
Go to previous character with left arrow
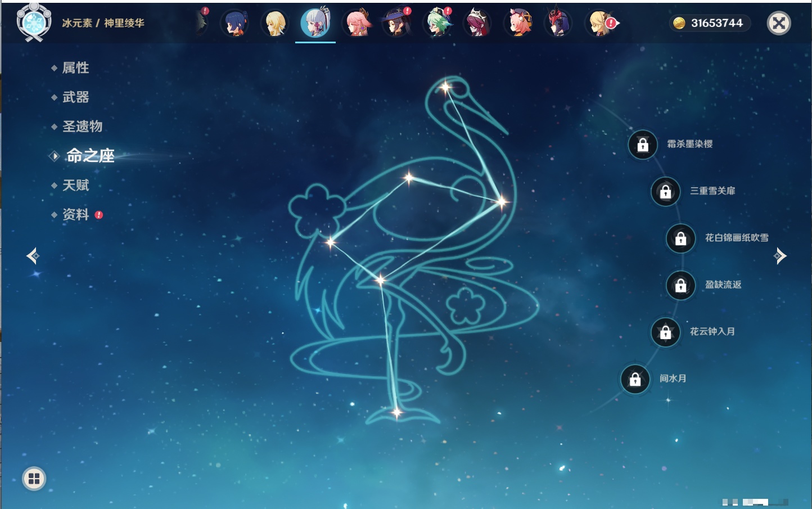(33, 256)
